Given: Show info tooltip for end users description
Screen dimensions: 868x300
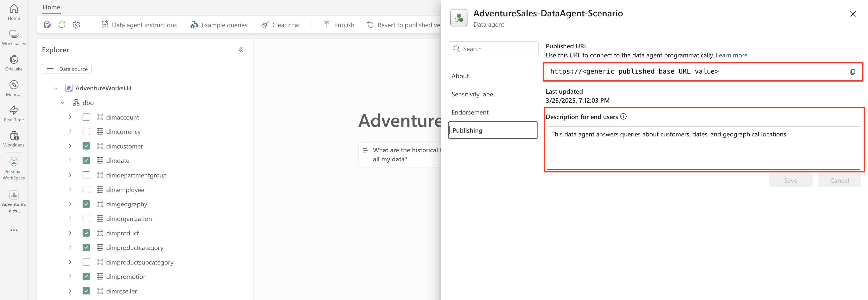Looking at the screenshot, I should point(623,117).
